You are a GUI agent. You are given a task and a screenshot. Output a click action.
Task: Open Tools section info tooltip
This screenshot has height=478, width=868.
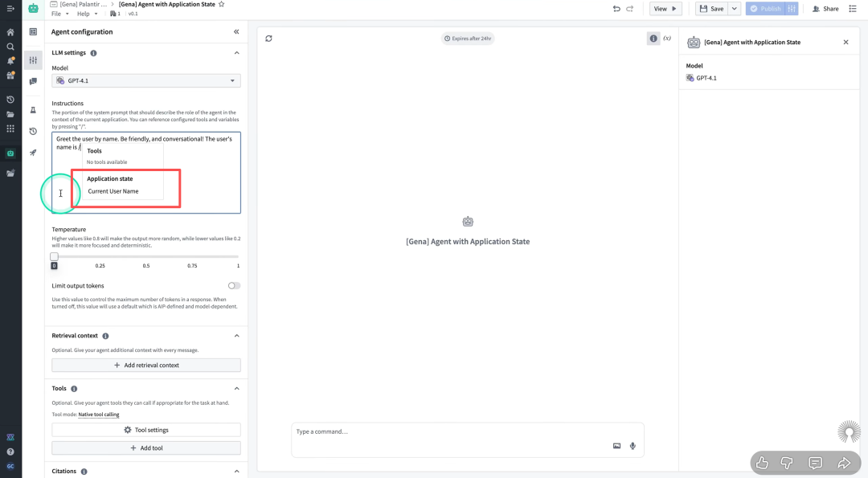click(74, 389)
